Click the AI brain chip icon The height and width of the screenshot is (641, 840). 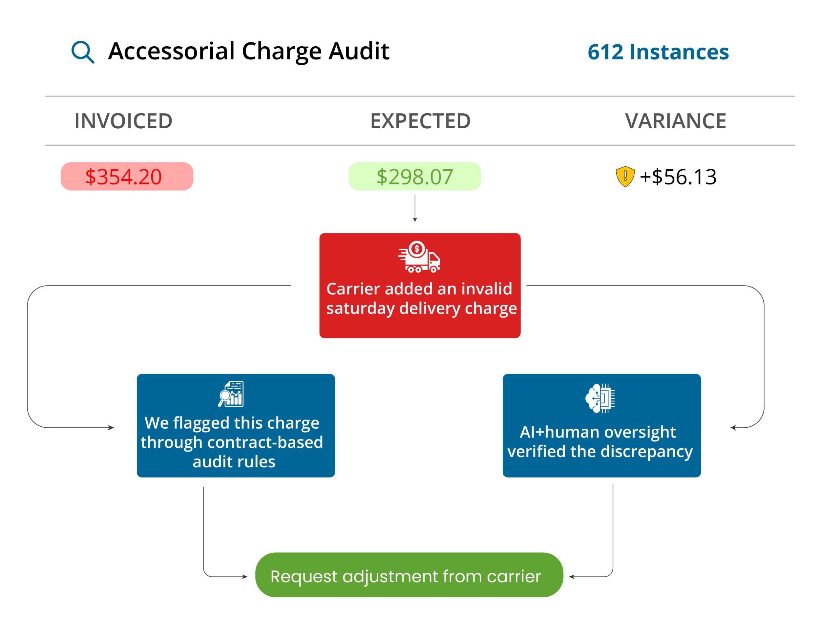(x=600, y=398)
